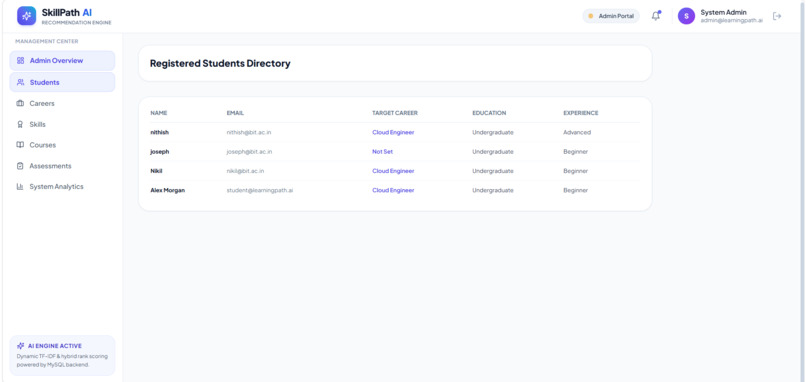Screen dimensions: 806x382
Task: Click email nikil@bit.ac.in
Action: click(246, 171)
